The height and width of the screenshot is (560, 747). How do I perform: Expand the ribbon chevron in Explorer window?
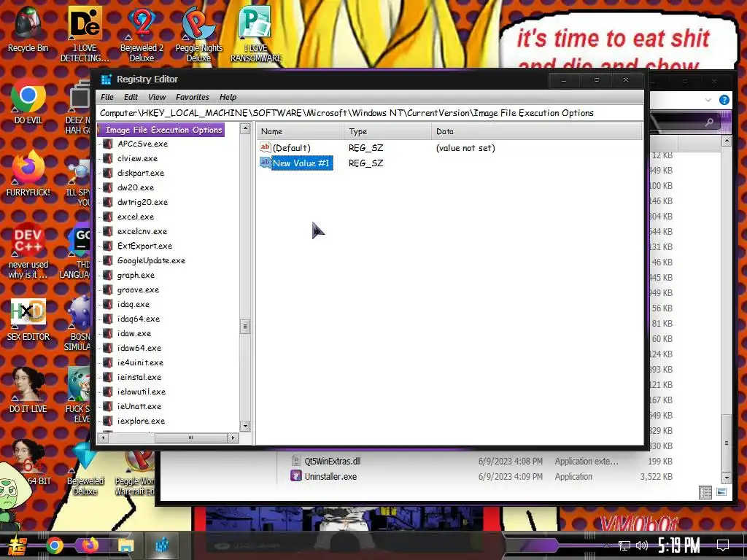tap(708, 100)
